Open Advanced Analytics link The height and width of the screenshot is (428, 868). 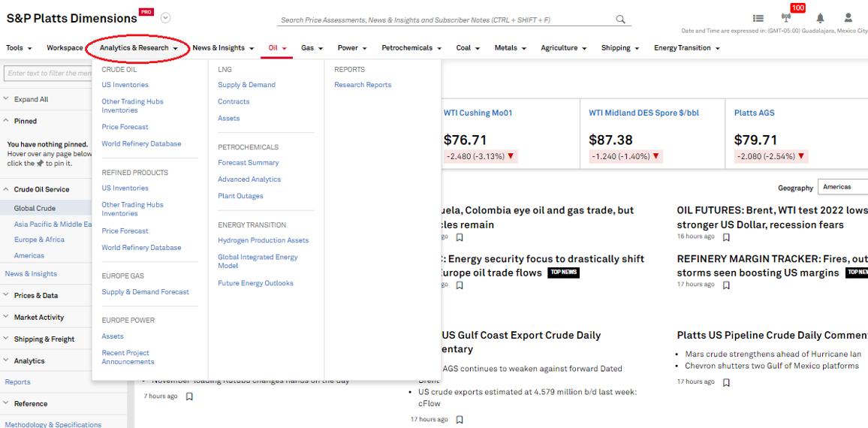point(249,179)
